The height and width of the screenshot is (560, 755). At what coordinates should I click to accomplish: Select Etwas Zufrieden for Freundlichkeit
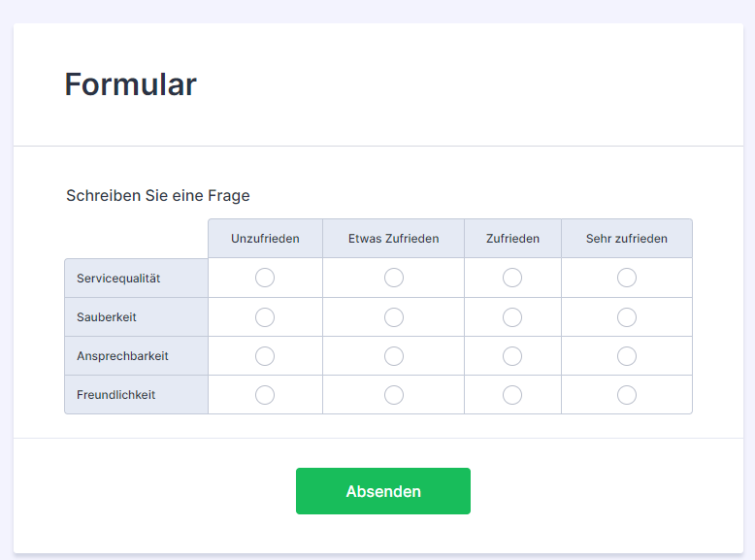click(x=394, y=395)
